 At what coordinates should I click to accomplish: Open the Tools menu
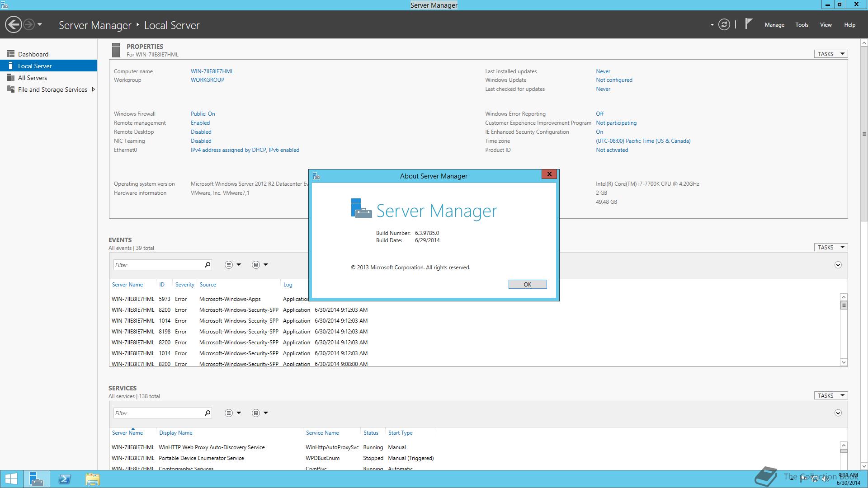coord(802,25)
